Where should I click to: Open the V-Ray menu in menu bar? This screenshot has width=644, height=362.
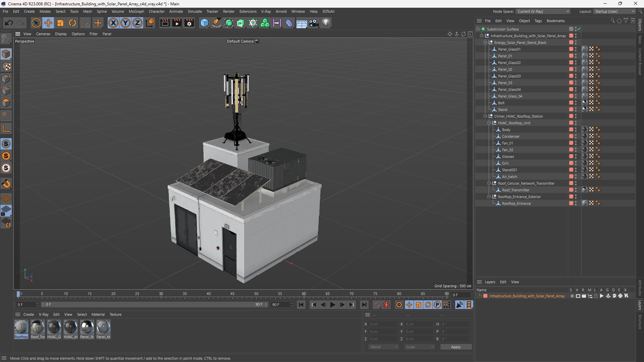[x=266, y=11]
